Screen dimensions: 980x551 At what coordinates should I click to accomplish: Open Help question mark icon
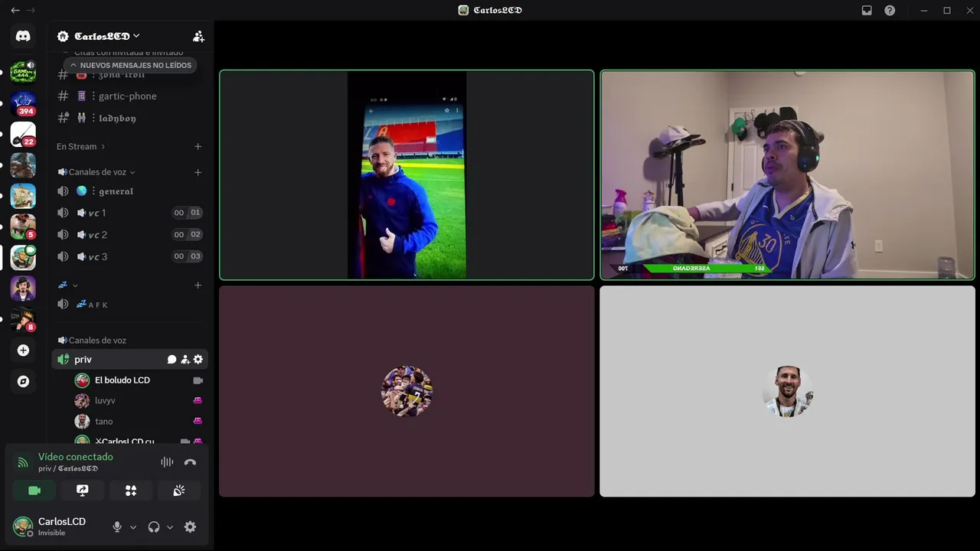coord(890,10)
